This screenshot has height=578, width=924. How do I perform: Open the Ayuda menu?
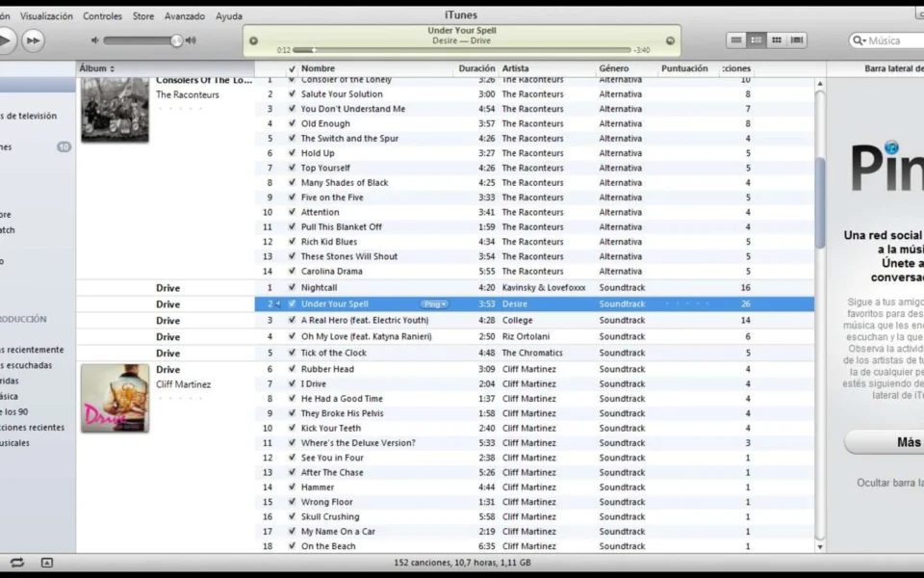click(x=229, y=16)
